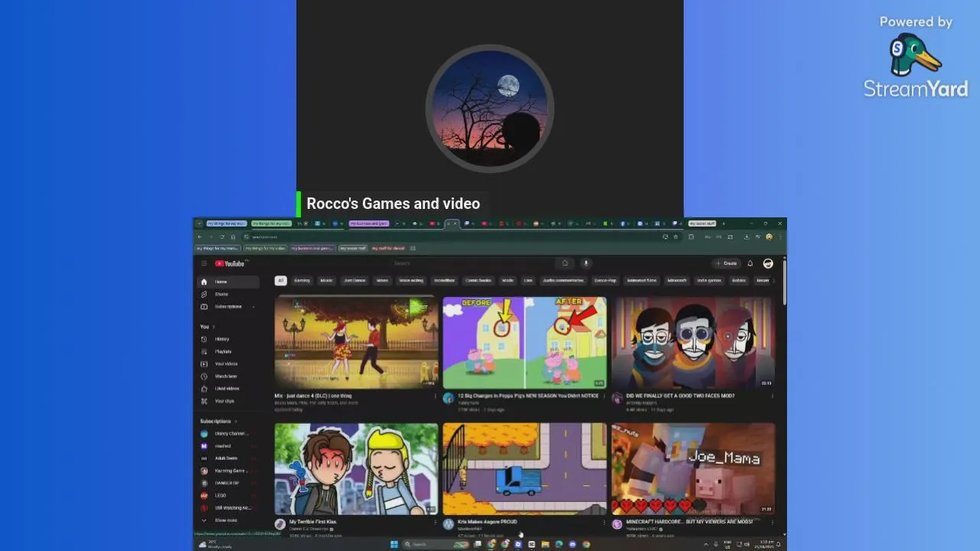Open the account avatar menu
The width and height of the screenshot is (980, 551).
tap(768, 263)
